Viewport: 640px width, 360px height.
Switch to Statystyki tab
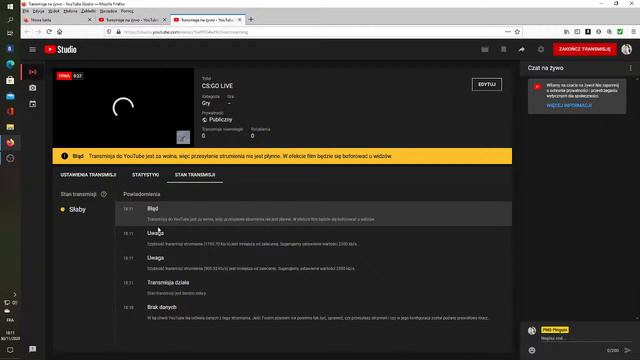(x=145, y=175)
